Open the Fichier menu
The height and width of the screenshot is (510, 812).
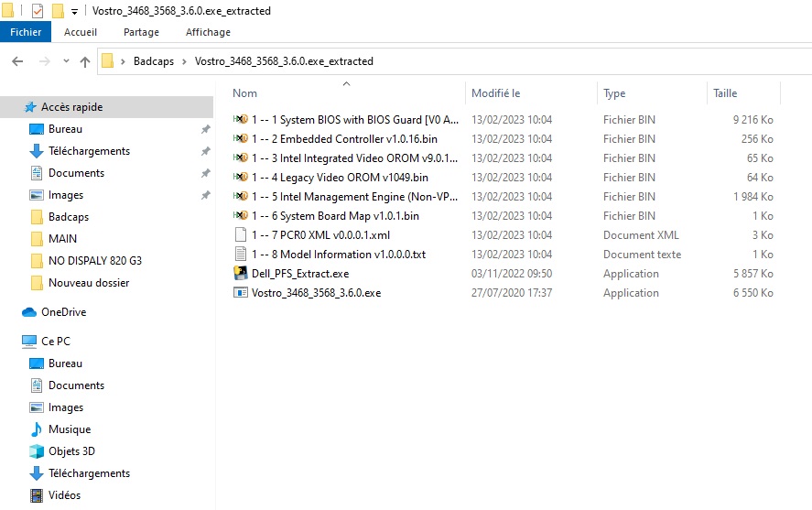[26, 32]
